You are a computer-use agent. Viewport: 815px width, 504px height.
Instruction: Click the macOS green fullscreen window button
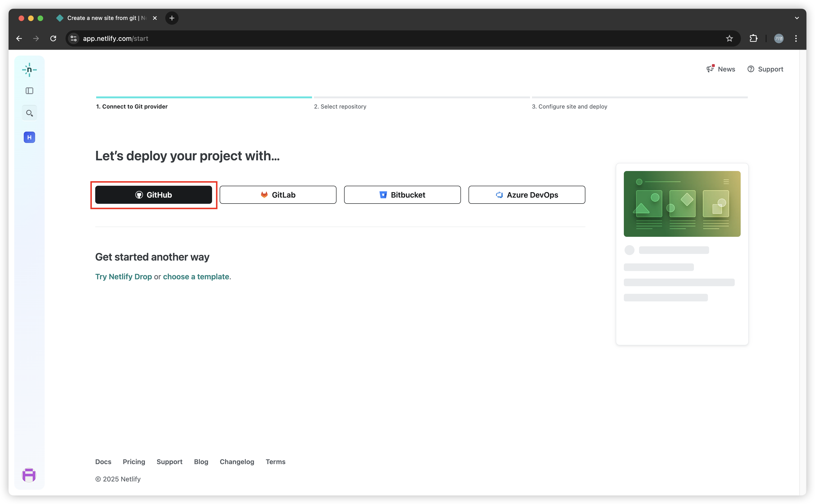click(x=40, y=18)
